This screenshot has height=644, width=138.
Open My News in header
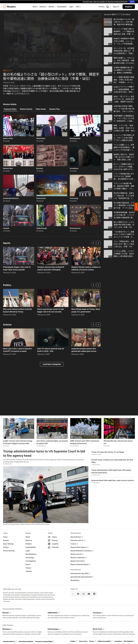[x=101, y=7]
